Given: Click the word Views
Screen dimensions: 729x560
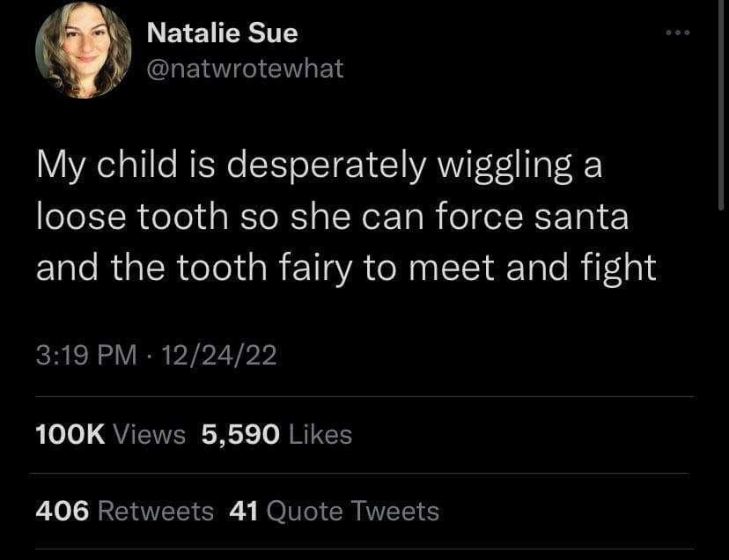Looking at the screenshot, I should (x=150, y=434).
